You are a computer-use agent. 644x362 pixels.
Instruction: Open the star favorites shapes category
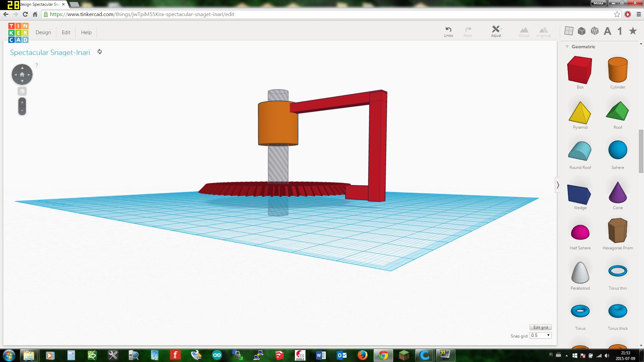[x=633, y=31]
